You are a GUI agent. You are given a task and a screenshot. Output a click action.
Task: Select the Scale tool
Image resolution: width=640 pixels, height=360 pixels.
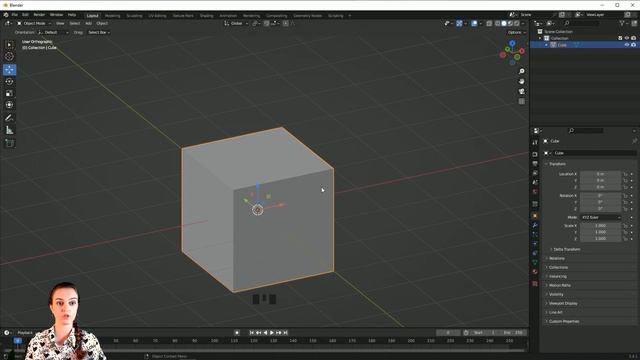point(9,93)
